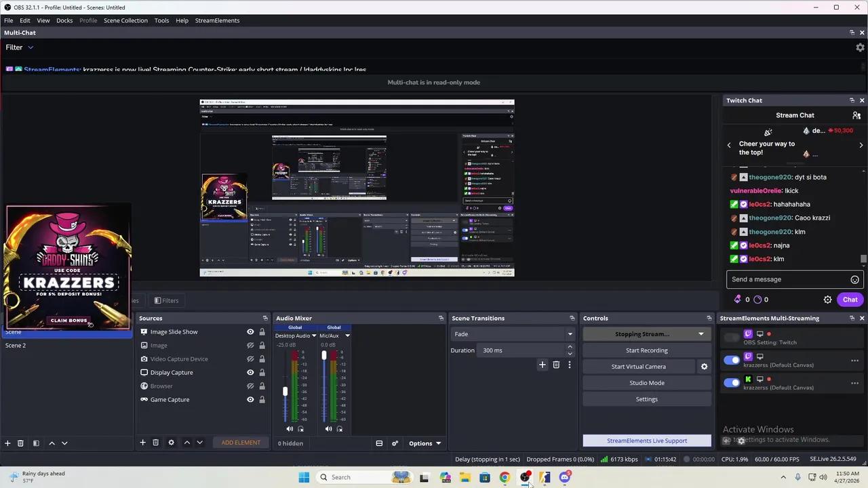Hide the Display Capture source

tap(250, 372)
